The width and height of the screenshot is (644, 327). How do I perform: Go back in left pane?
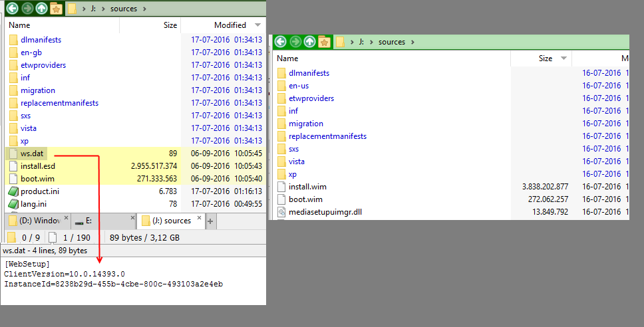pos(13,8)
